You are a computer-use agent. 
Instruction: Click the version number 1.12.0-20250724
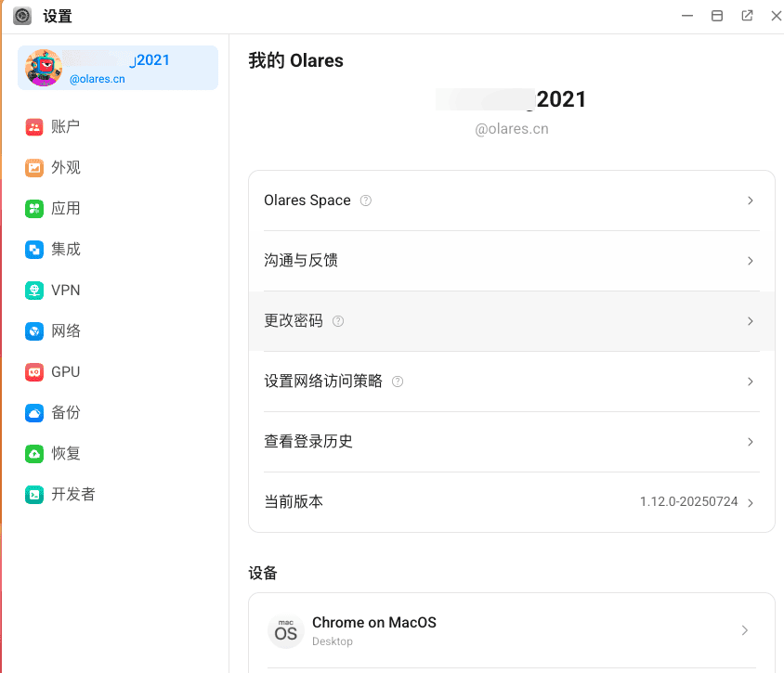[x=688, y=501]
